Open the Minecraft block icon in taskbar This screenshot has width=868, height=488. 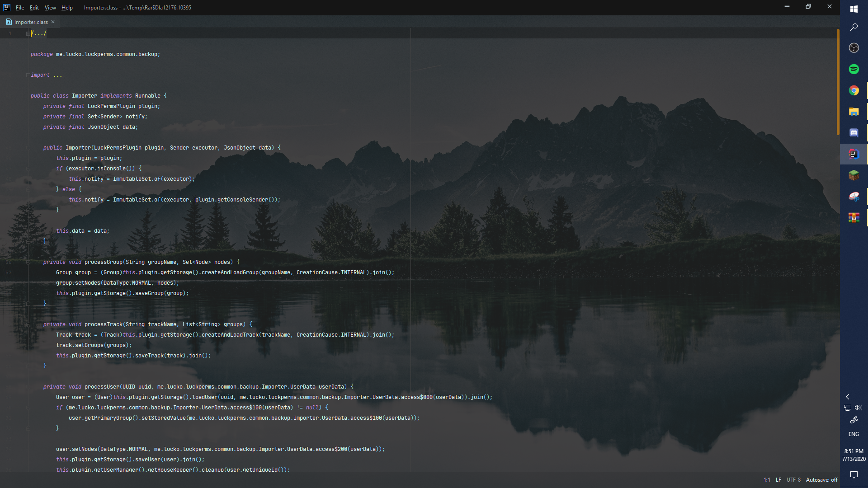pyautogui.click(x=854, y=175)
